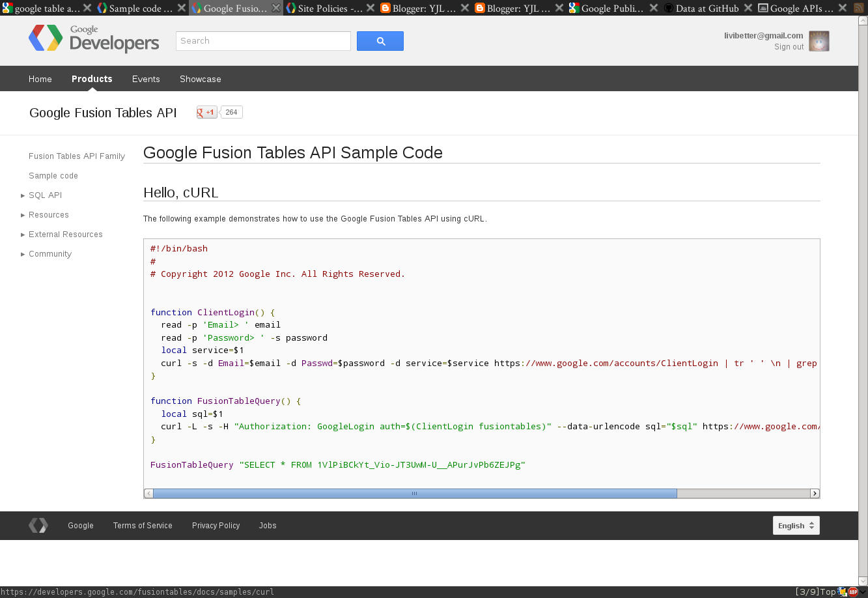Click the '[3/9]Top' status bar indicator
The width and height of the screenshot is (868, 598).
coord(815,592)
